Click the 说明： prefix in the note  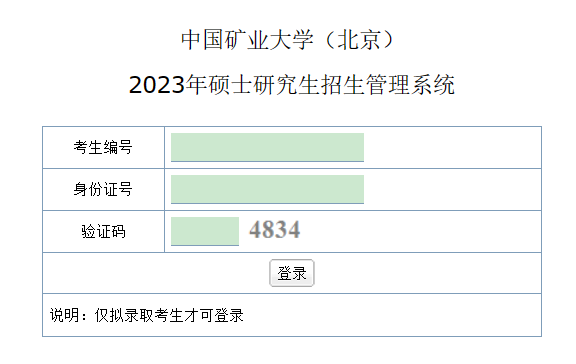pyautogui.click(x=72, y=315)
